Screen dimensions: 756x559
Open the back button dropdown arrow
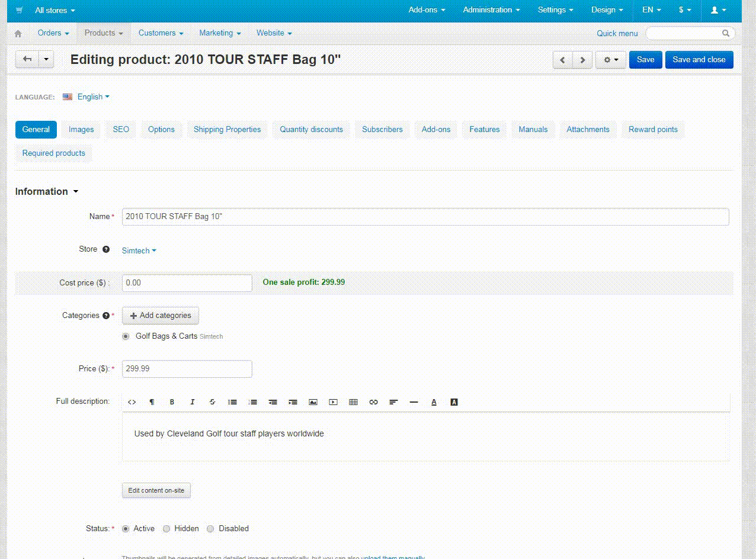click(46, 59)
